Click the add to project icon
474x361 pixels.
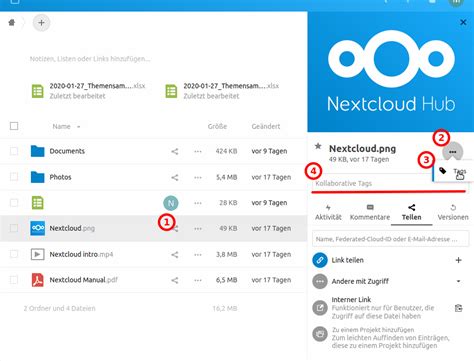coord(320,334)
